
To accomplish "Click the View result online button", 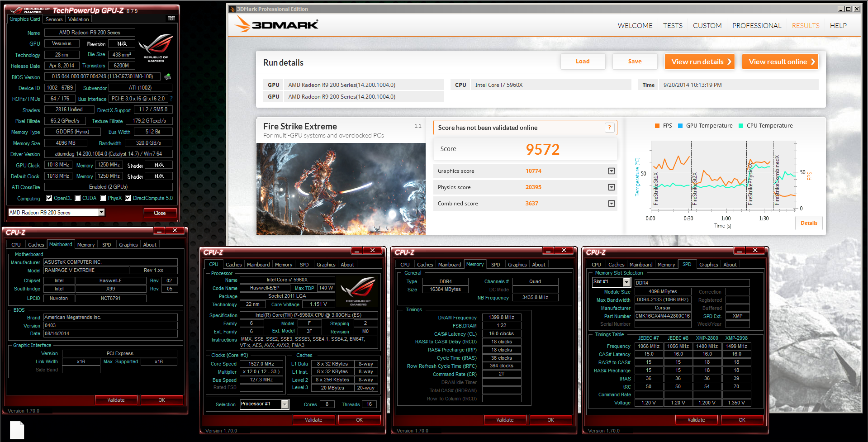I will pos(780,62).
